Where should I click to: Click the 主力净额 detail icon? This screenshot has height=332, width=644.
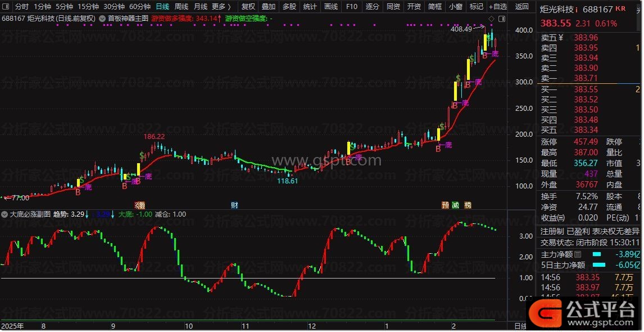[577, 255]
